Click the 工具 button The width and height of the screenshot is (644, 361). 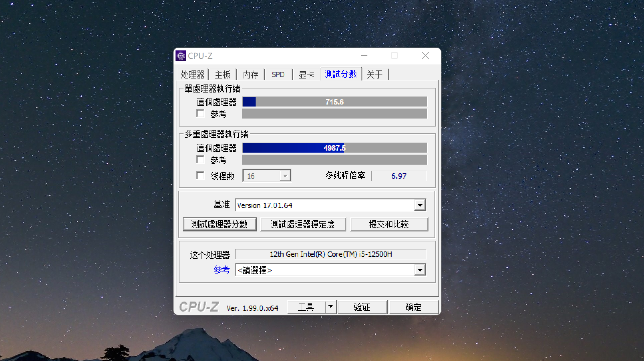click(x=306, y=307)
